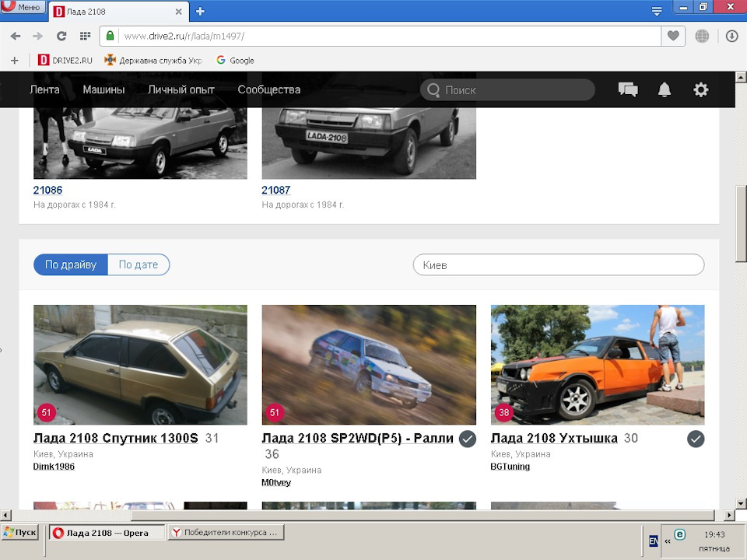Viewport: 747px width, 560px height.
Task: Open Лада 2108 Спутник 1300S title link
Action: coord(116,438)
